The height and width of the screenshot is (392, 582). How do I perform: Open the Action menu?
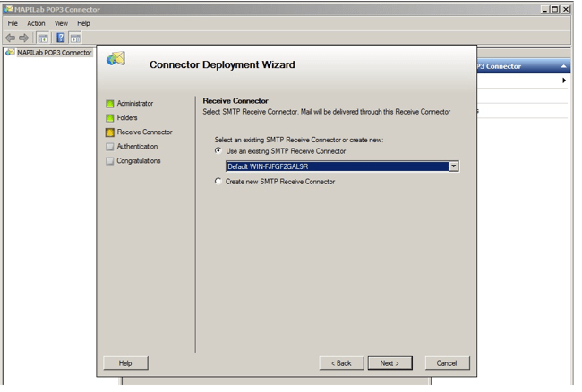point(36,23)
